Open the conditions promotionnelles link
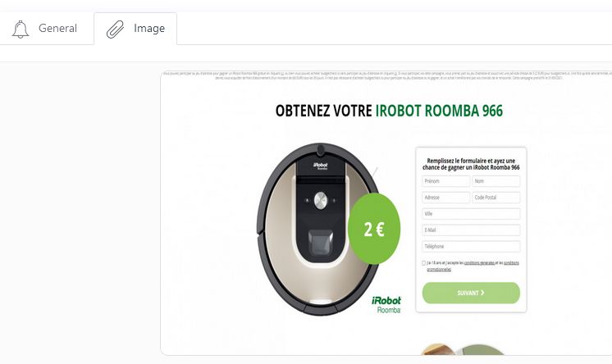Image resolution: width=612 pixels, height=364 pixels. coord(439,269)
